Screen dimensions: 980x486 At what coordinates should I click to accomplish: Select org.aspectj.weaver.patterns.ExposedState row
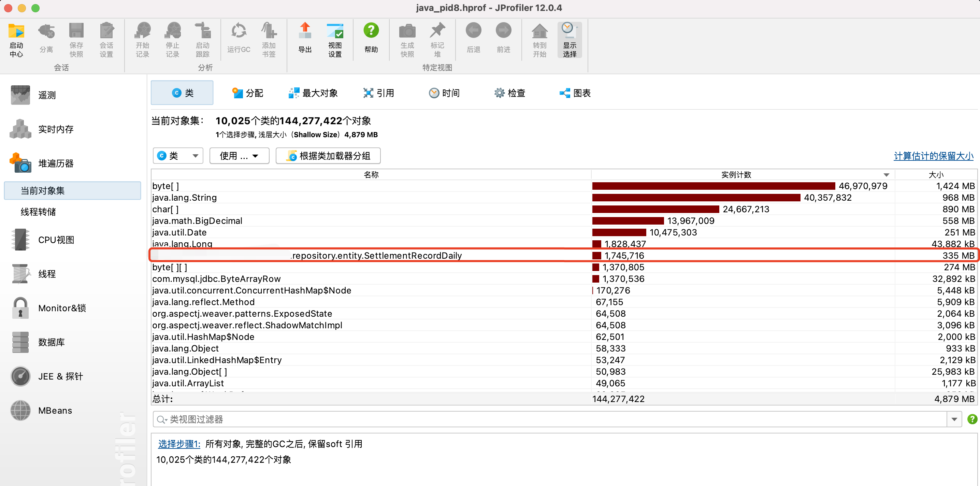[x=564, y=314]
